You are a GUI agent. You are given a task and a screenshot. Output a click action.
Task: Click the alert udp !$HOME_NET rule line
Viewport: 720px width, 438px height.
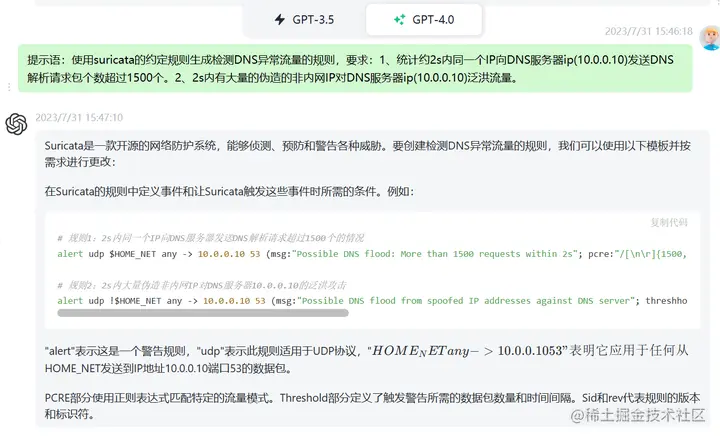(x=372, y=301)
